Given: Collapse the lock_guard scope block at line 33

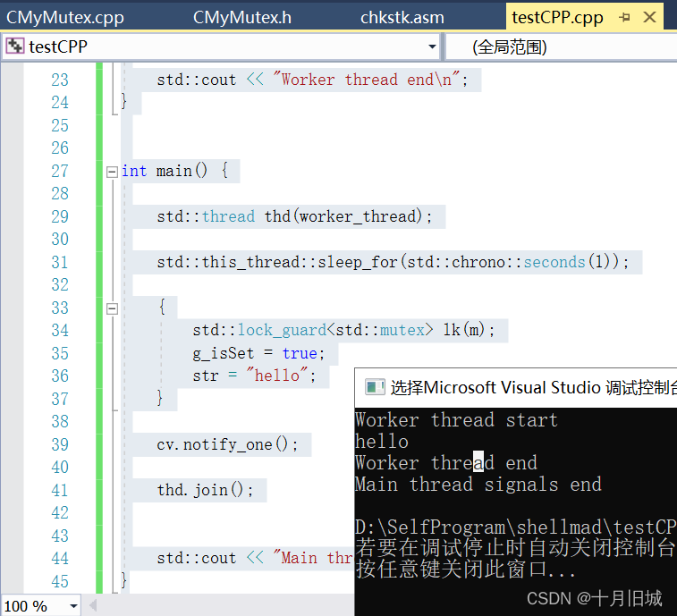Looking at the screenshot, I should coord(113,308).
